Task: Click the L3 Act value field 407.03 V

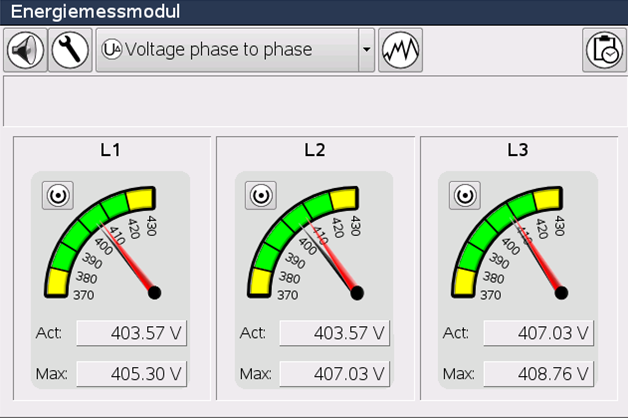Action: coord(539,334)
